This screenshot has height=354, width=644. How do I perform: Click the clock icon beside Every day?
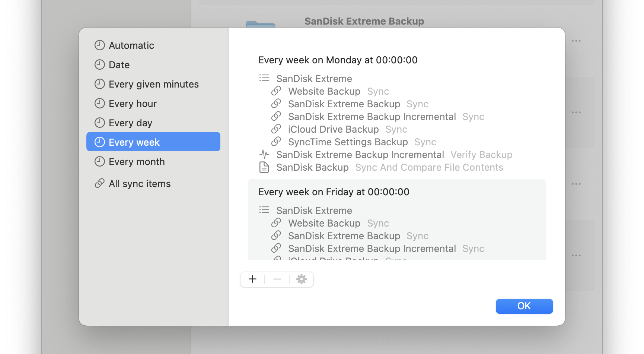pos(99,123)
